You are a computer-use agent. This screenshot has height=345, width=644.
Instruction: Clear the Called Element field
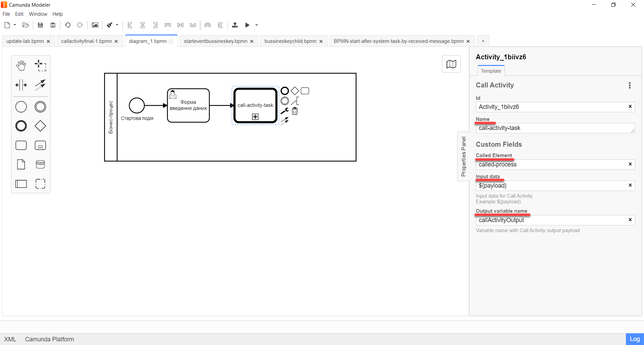pos(630,164)
